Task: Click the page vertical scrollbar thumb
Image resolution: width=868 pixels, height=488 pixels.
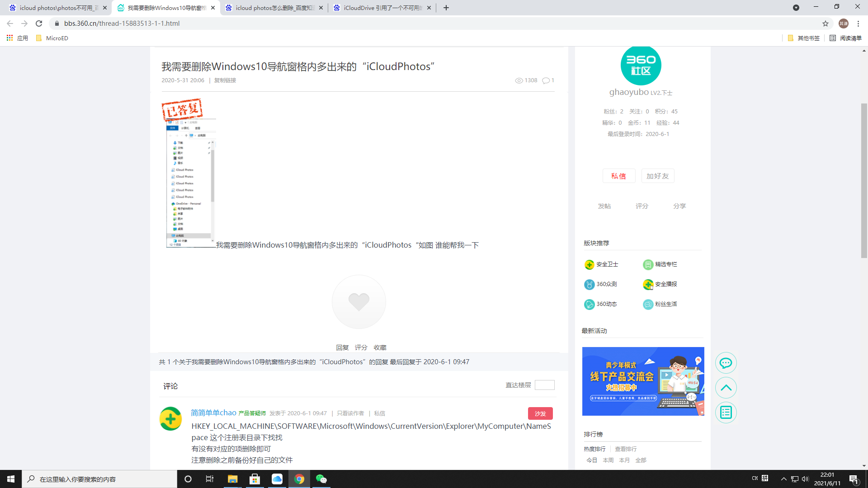Action: pyautogui.click(x=864, y=181)
